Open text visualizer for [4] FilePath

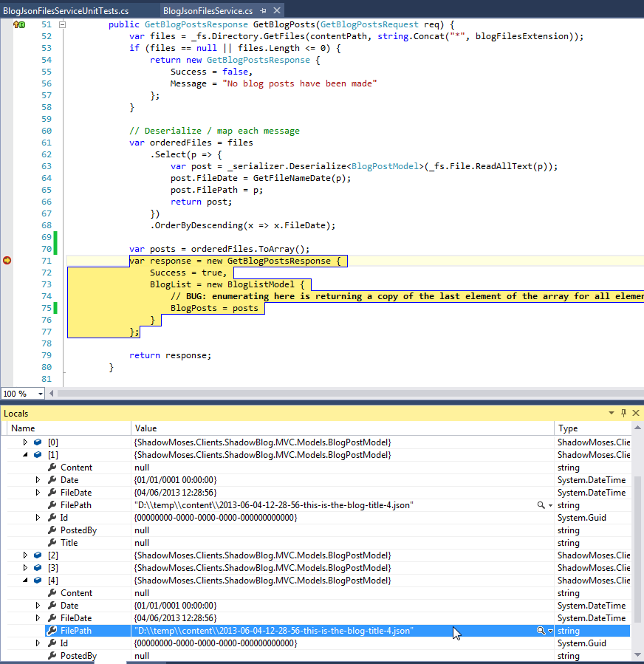click(541, 631)
